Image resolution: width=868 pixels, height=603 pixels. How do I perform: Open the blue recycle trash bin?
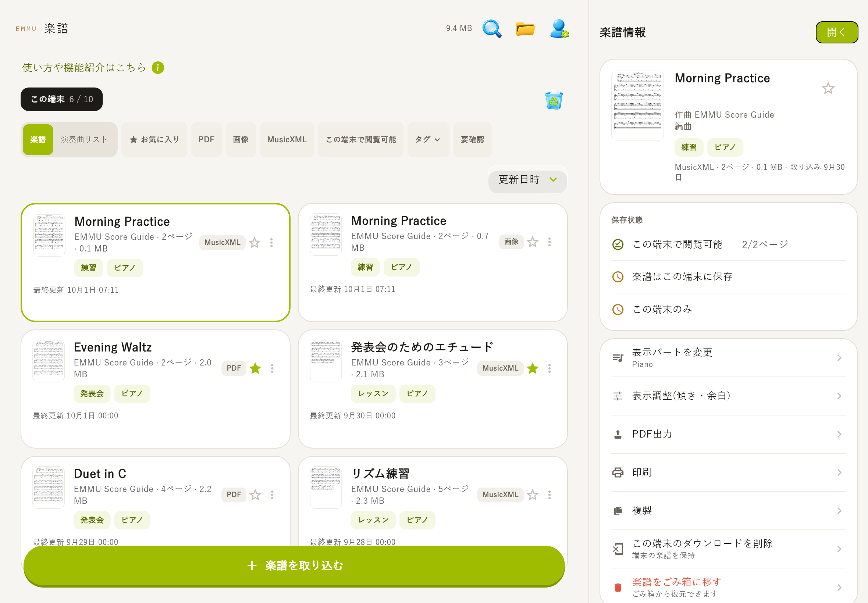click(x=554, y=100)
